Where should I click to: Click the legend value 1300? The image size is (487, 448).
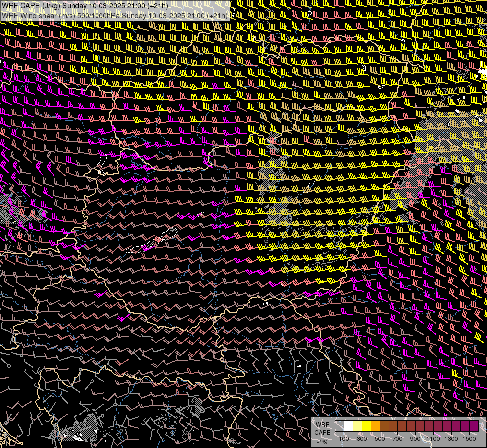[451, 439]
